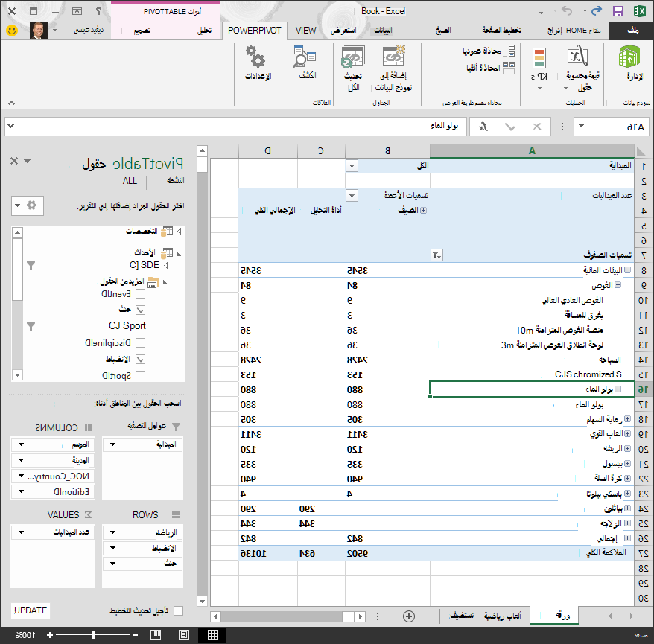Open the KPIs menu button
Screen dimensions: 654x644
coord(539,68)
